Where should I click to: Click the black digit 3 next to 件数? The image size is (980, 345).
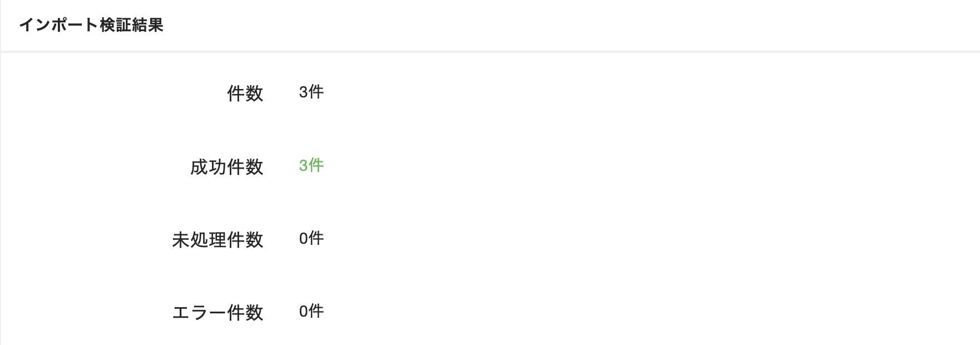pos(303,92)
